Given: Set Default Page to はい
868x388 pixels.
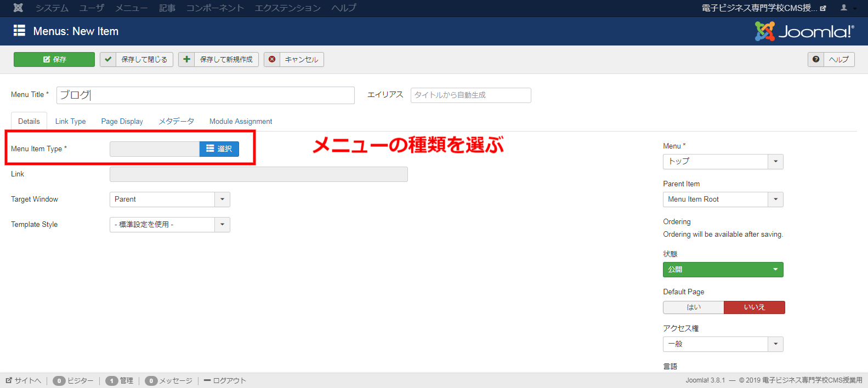Looking at the screenshot, I should pos(693,307).
